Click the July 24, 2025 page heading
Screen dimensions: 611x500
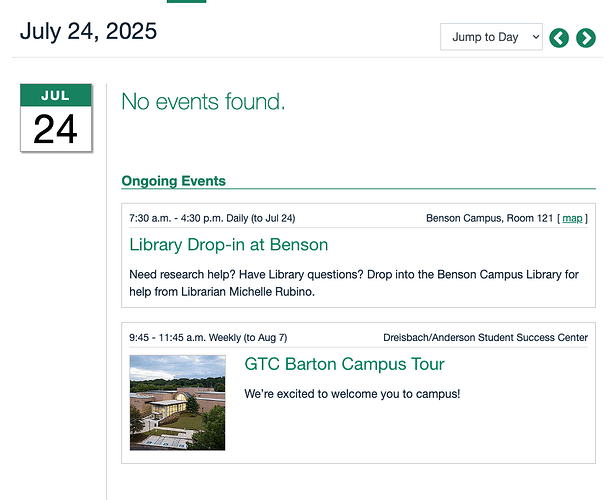tap(88, 31)
